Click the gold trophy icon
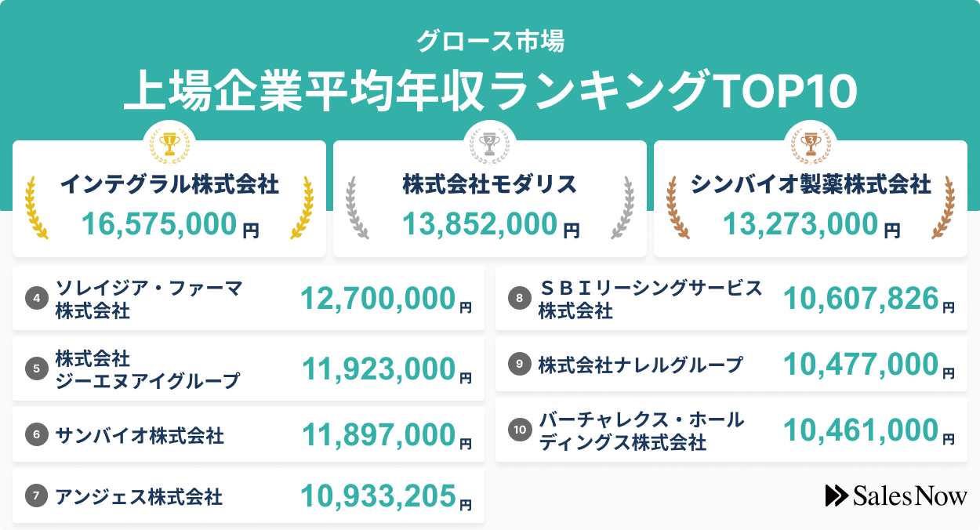 point(169,143)
